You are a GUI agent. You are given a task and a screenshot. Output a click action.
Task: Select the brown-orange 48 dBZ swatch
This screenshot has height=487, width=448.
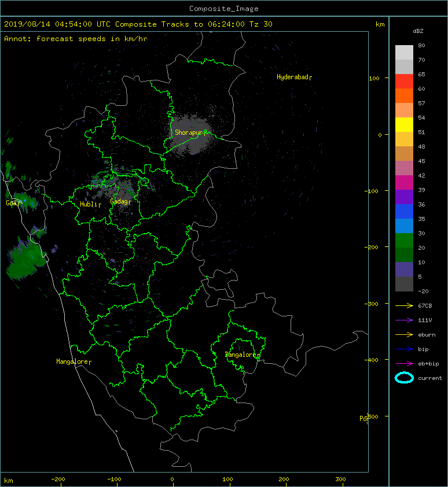click(404, 153)
